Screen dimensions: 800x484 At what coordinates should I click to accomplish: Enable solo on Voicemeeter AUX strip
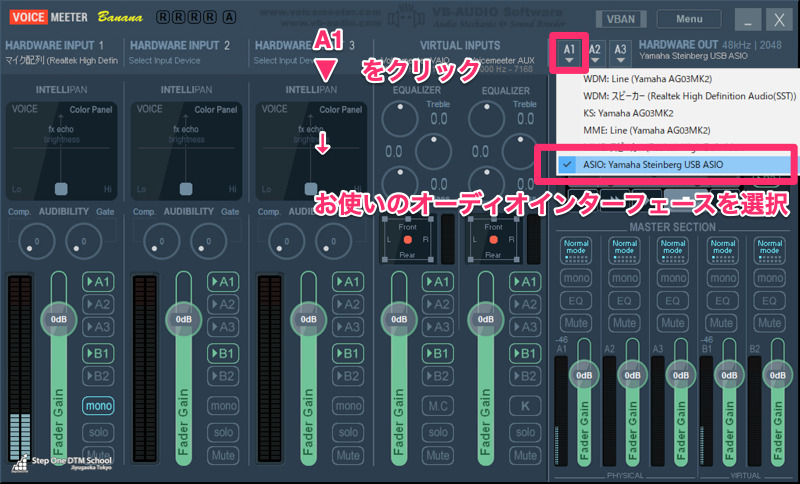click(525, 432)
